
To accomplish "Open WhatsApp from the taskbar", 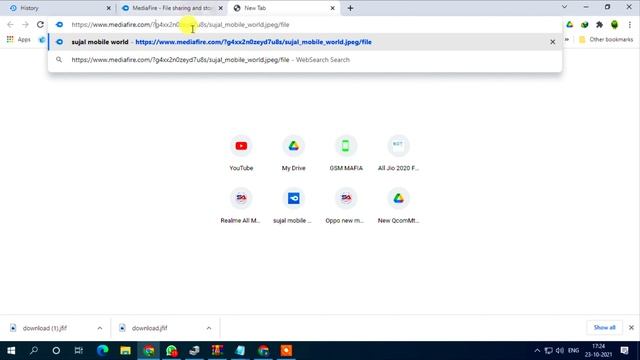I will tap(171, 351).
